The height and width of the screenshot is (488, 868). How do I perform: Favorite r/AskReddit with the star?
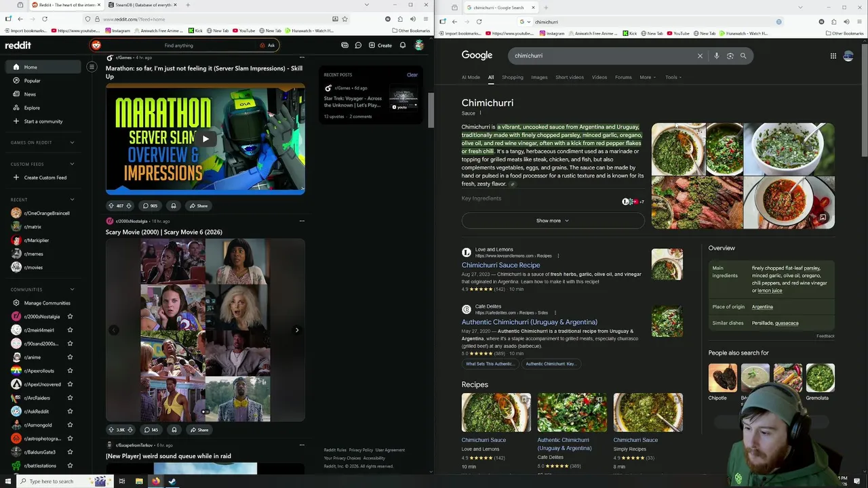pos(70,411)
